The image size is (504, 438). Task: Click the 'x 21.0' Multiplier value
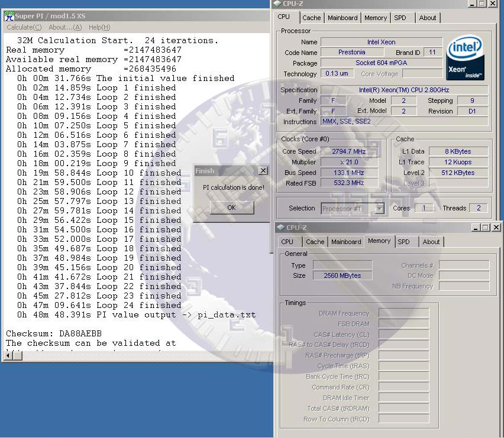[349, 162]
